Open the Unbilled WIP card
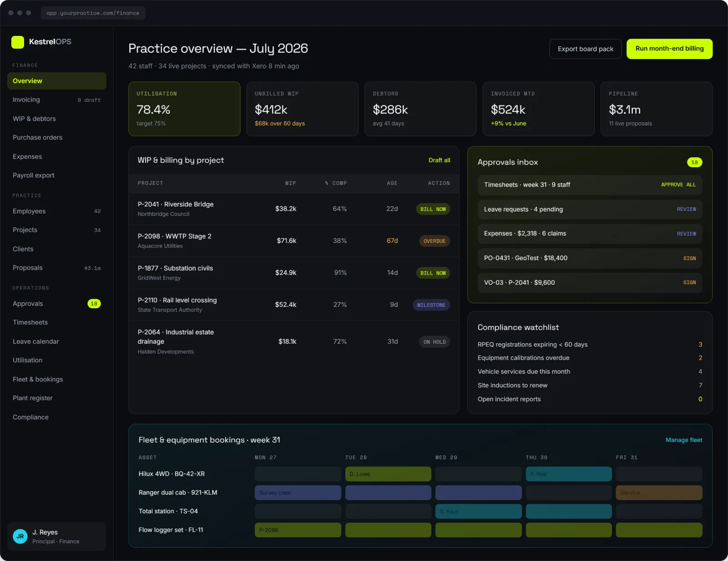Image resolution: width=728 pixels, height=561 pixels. coord(302,109)
